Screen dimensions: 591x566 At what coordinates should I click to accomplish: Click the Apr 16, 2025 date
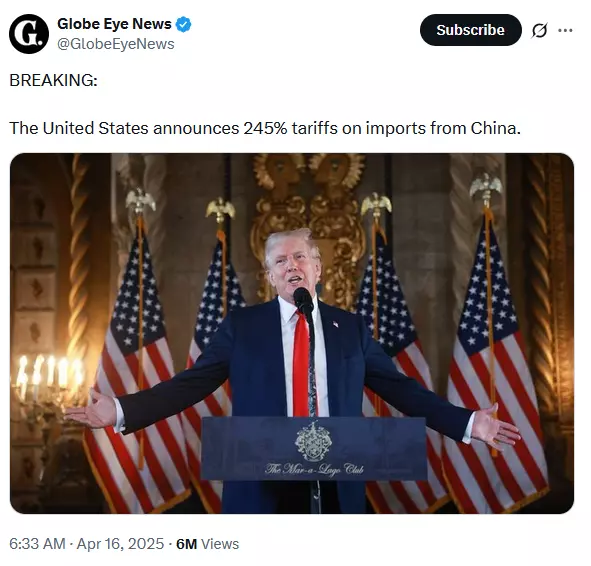(120, 544)
